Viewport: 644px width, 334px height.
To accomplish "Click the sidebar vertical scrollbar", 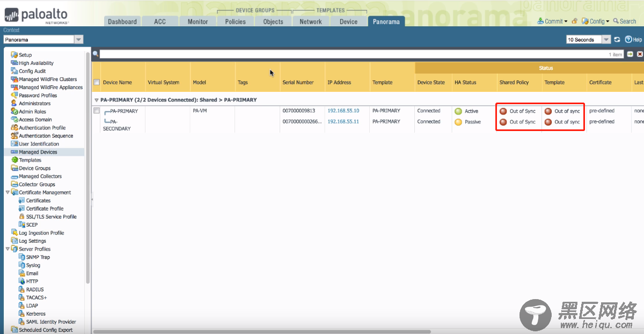I will [x=88, y=168].
